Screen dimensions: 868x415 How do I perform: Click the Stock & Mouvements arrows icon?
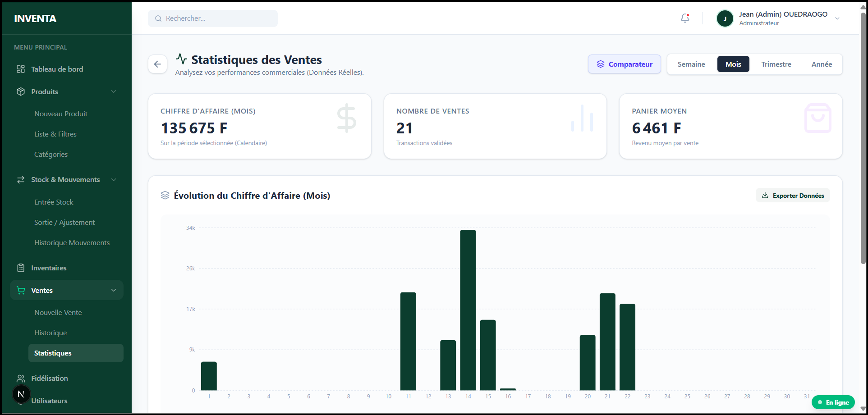tap(21, 180)
